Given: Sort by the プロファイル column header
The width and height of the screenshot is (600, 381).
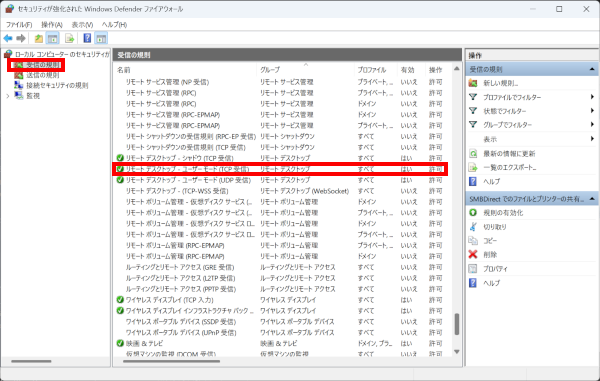Looking at the screenshot, I should 376,70.
